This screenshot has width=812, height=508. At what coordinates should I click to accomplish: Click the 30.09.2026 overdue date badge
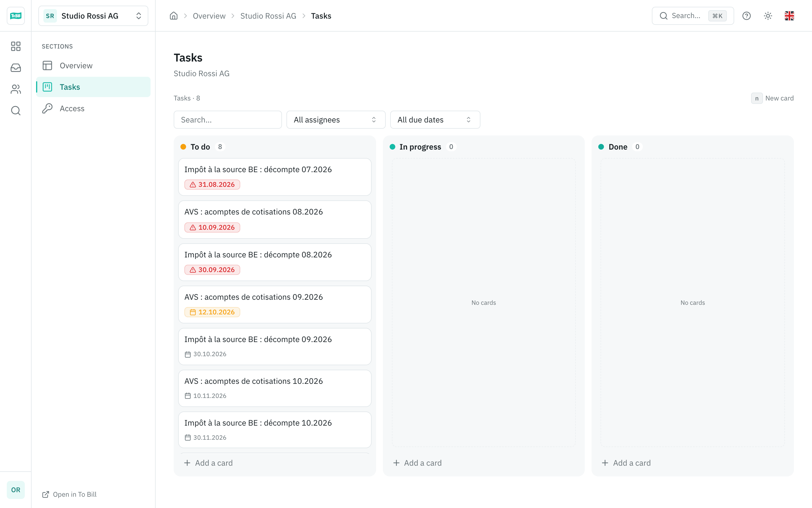point(212,270)
